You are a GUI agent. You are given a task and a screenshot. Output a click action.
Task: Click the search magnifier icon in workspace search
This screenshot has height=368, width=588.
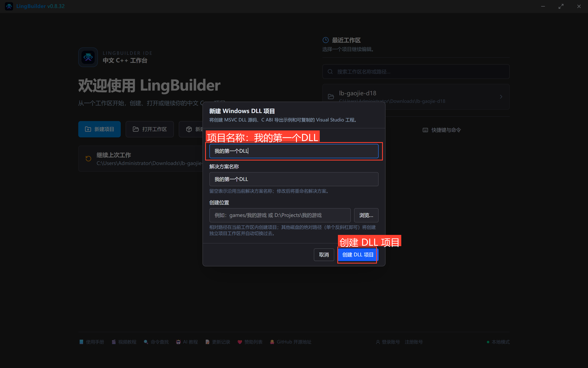click(330, 72)
